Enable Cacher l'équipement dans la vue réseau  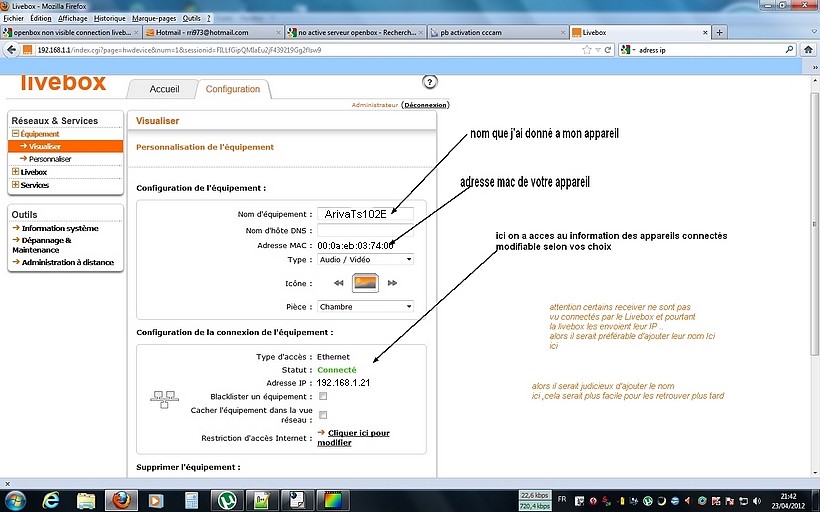[x=323, y=415]
